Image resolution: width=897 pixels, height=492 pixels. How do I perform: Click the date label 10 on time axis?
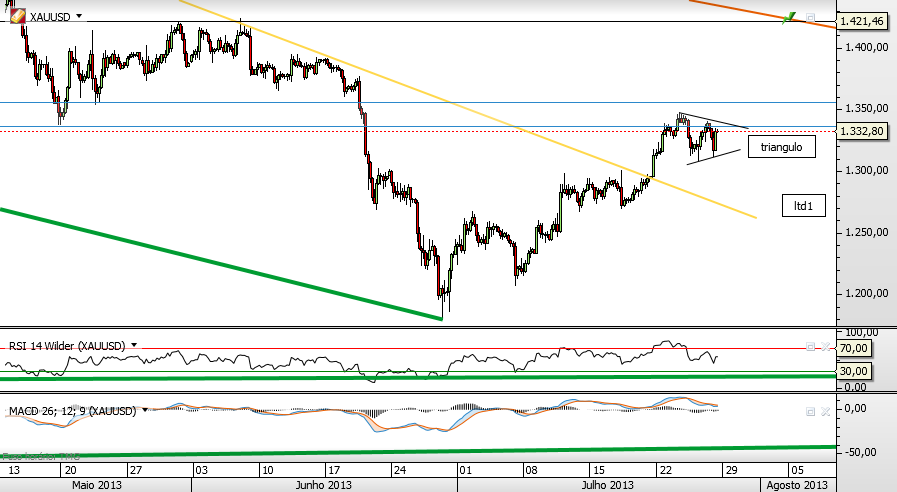(268, 470)
